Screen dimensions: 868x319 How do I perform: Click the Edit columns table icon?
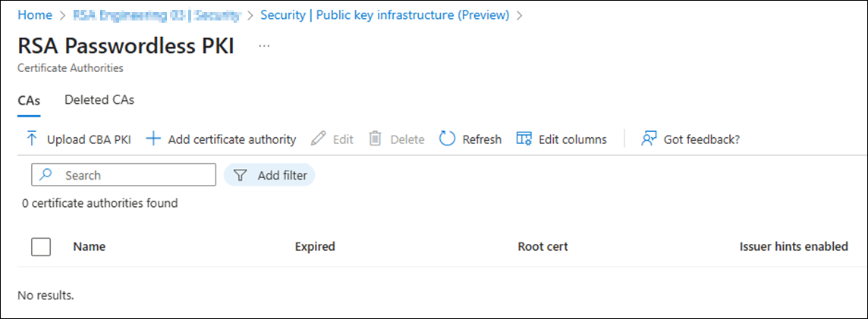524,139
